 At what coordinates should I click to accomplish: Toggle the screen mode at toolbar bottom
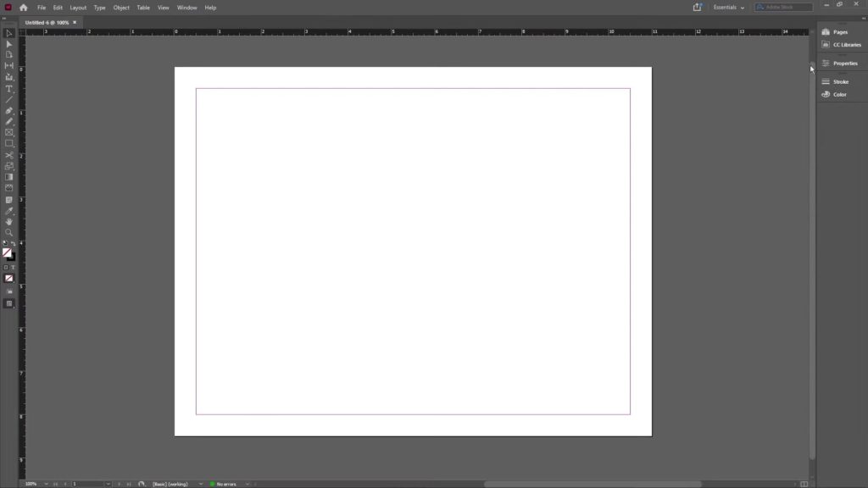point(8,304)
